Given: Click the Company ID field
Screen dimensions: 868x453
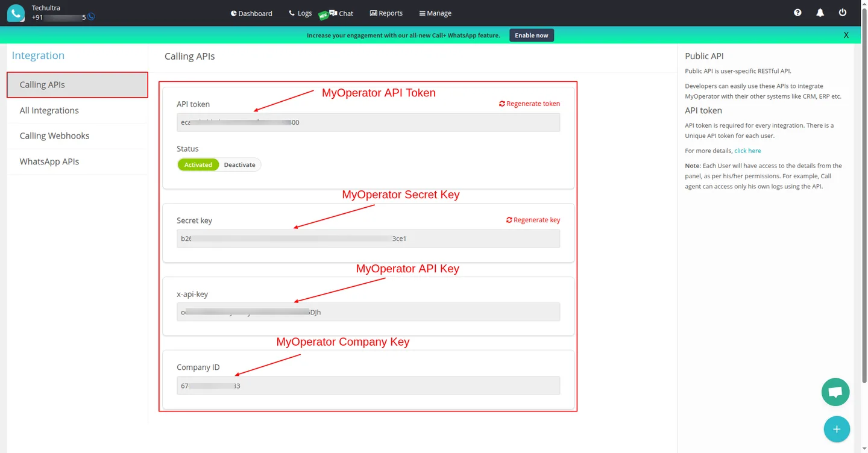Looking at the screenshot, I should (368, 386).
